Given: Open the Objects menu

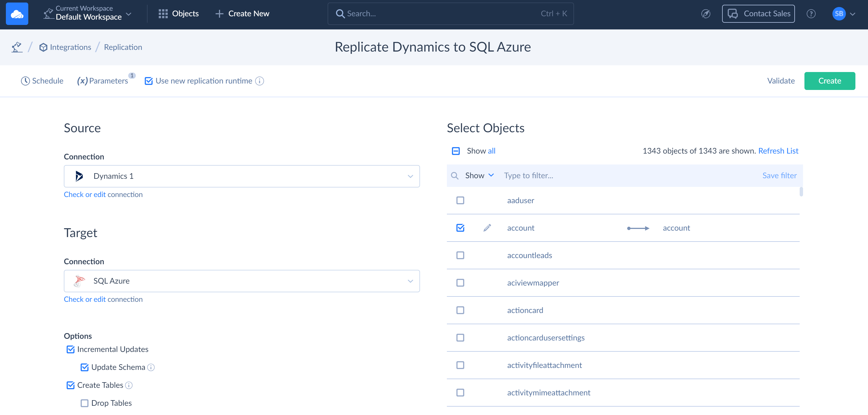Looking at the screenshot, I should point(179,13).
